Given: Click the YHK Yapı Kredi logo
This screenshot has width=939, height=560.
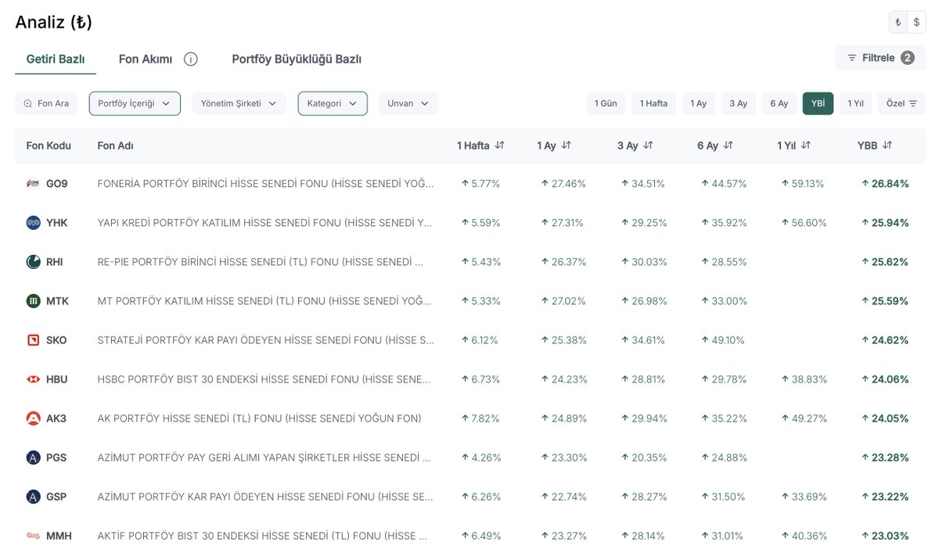Looking at the screenshot, I should pos(33,223).
